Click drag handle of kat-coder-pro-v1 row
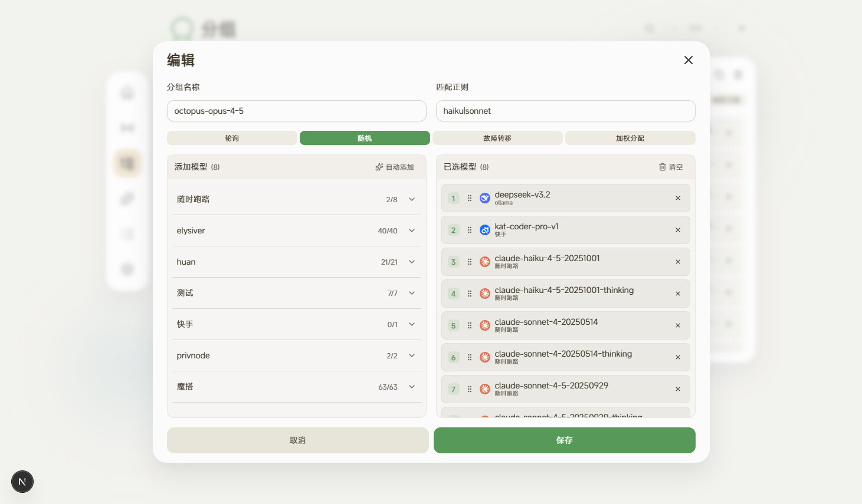This screenshot has height=504, width=862. coord(470,230)
